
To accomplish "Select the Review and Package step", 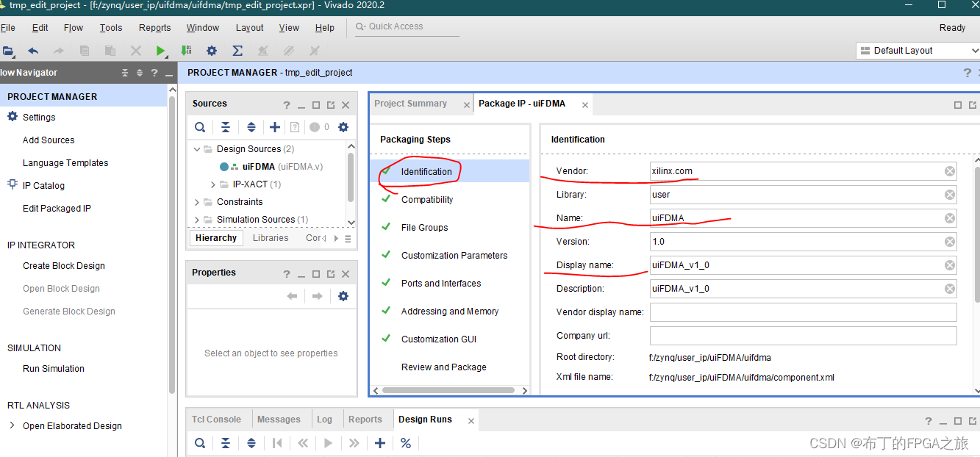I will tap(444, 367).
